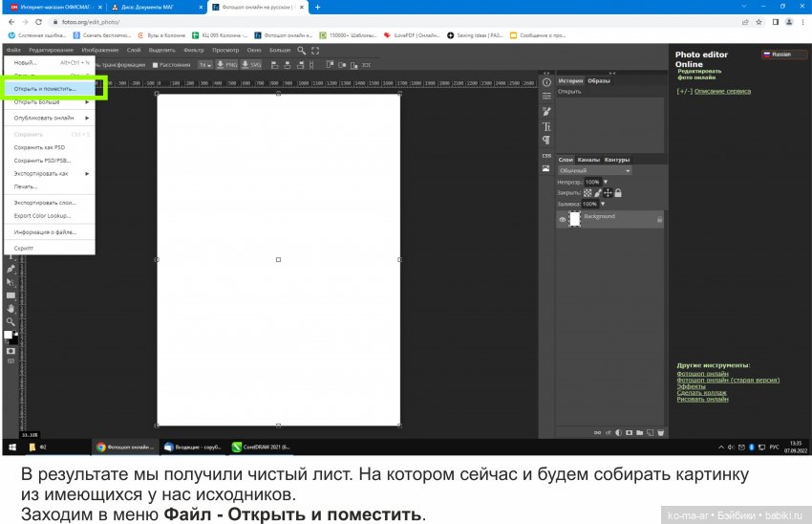Toggle lock transparent pixels checkerboard
The height and width of the screenshot is (524, 812).
pyautogui.click(x=588, y=193)
